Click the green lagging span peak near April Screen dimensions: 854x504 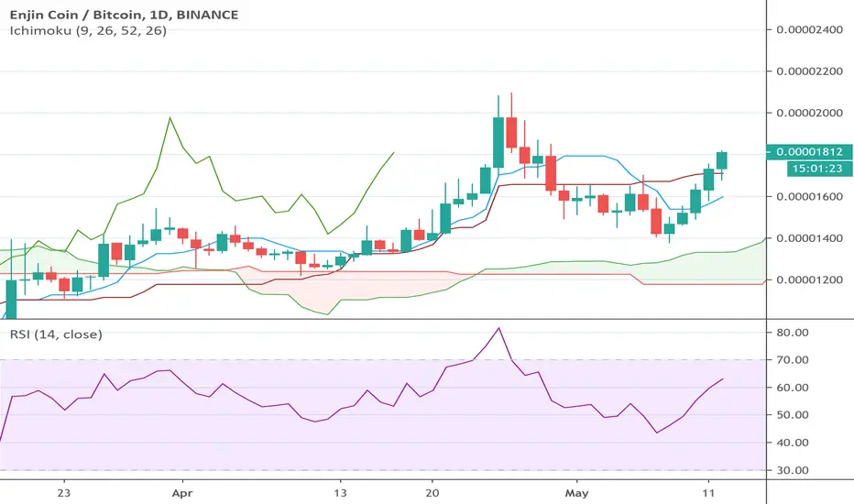coord(170,118)
